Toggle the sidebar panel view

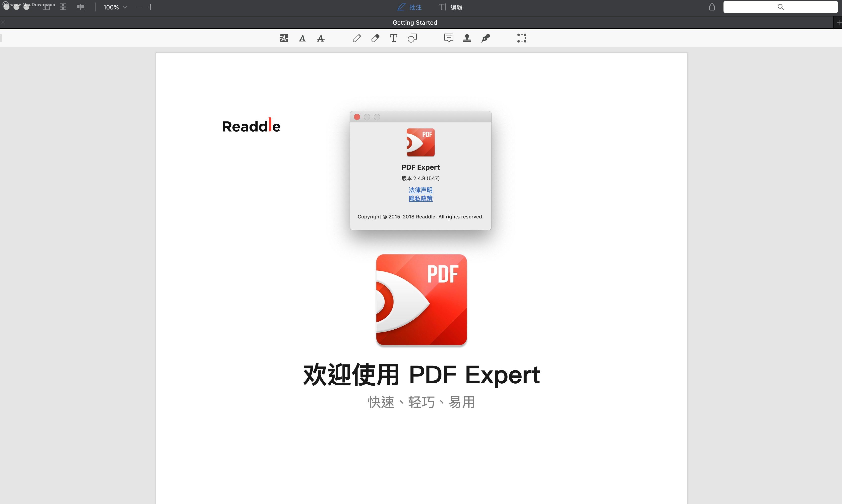pyautogui.click(x=46, y=7)
